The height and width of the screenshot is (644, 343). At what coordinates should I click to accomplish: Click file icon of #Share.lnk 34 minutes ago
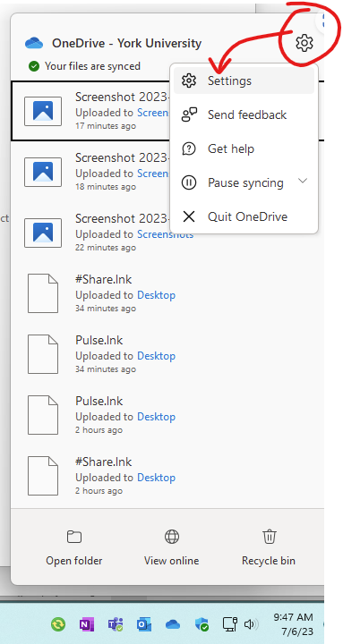(43, 293)
